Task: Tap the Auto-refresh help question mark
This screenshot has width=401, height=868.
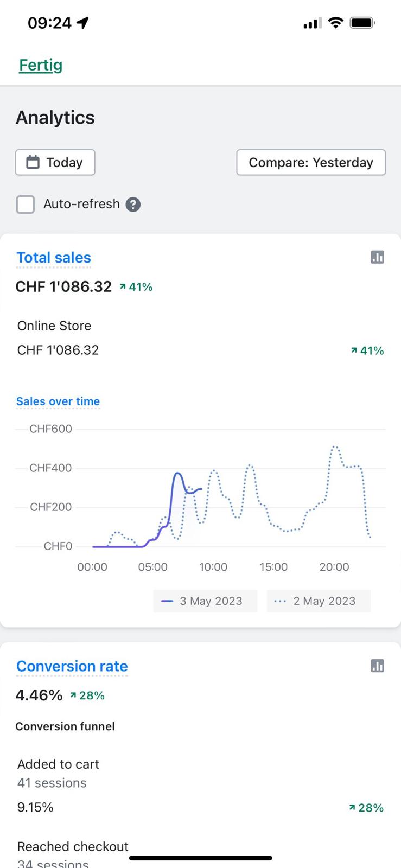Action: [133, 205]
